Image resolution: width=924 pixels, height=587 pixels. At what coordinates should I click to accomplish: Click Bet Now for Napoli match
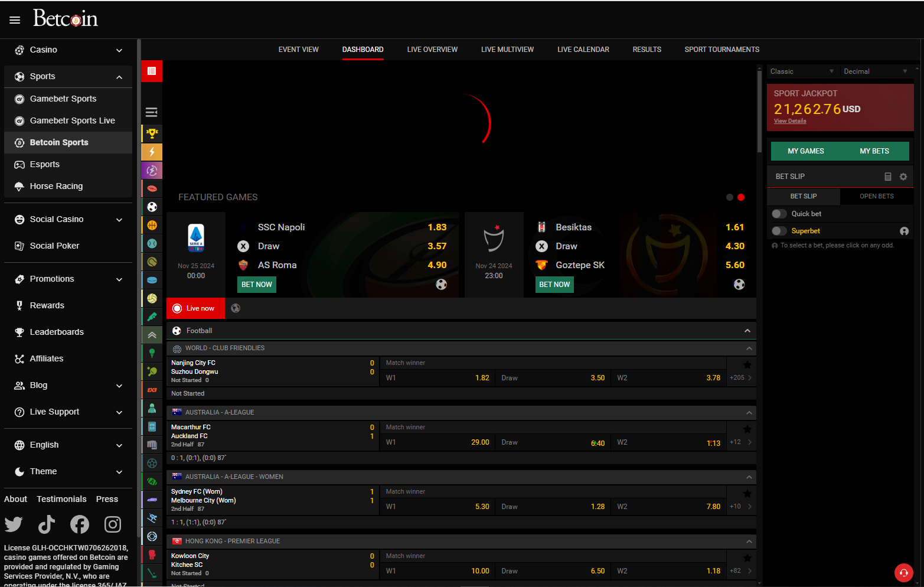[257, 285]
